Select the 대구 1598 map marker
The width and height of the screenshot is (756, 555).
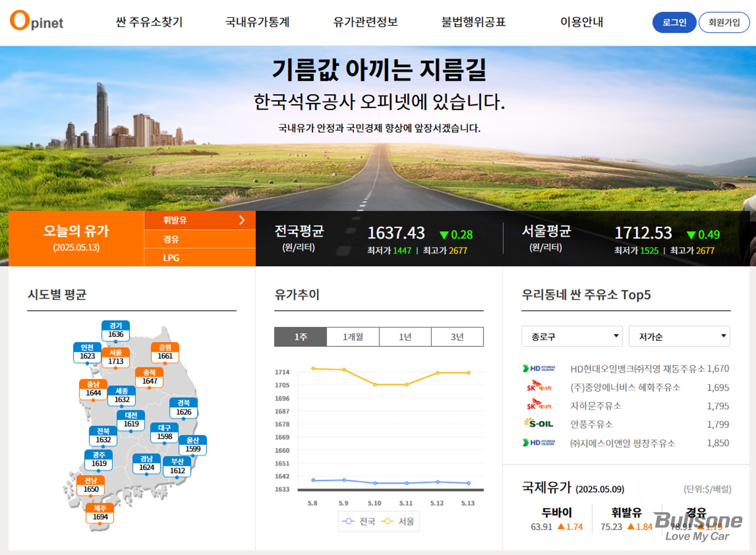point(164,433)
